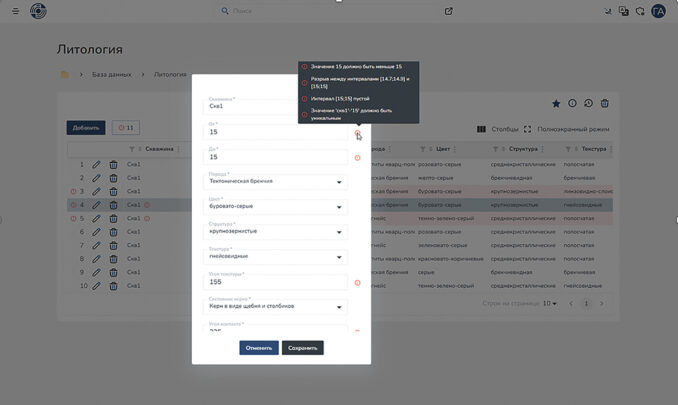Expand the Порода dropdown

(341, 183)
